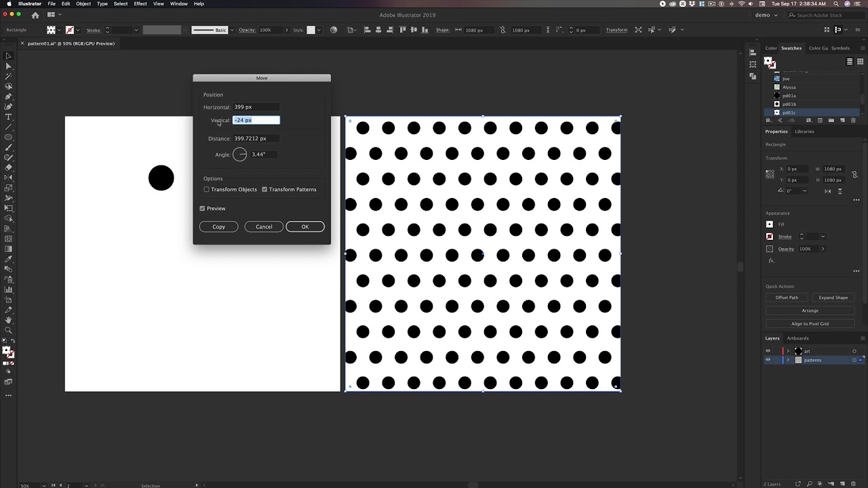
Task: Click the Horizontal field in Move dialog
Action: click(256, 107)
